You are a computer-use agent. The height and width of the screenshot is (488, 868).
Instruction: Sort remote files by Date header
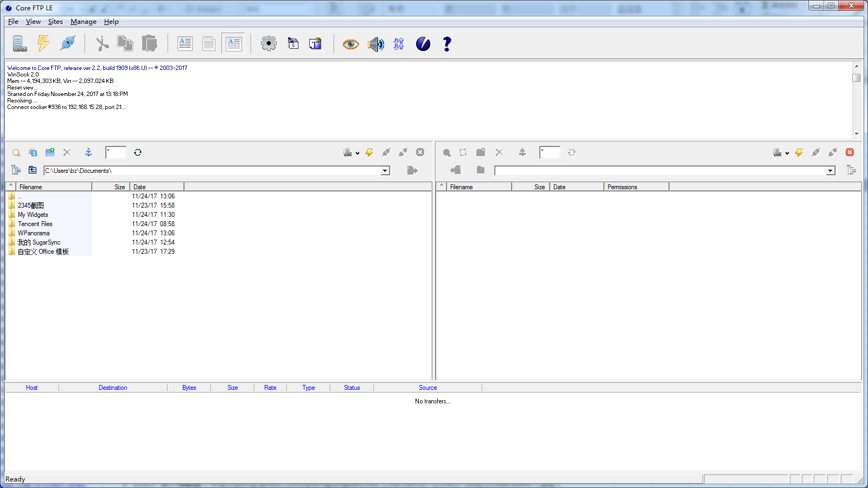[x=577, y=187]
